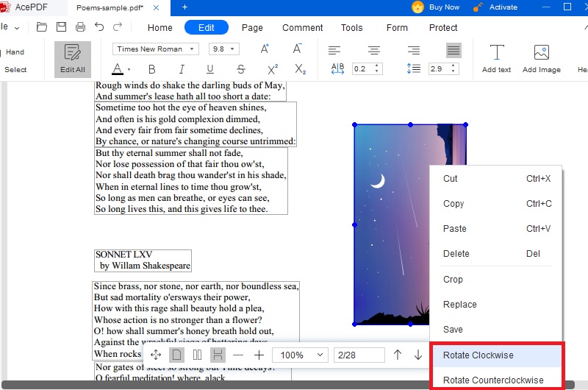Choose Delete from the context menu
The image size is (588, 390).
497,254
